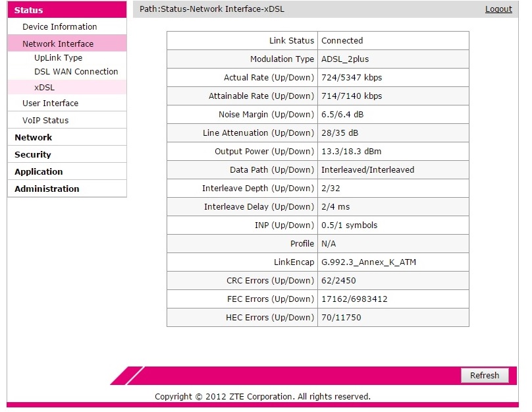Click the Link Status value Connected

coord(342,41)
